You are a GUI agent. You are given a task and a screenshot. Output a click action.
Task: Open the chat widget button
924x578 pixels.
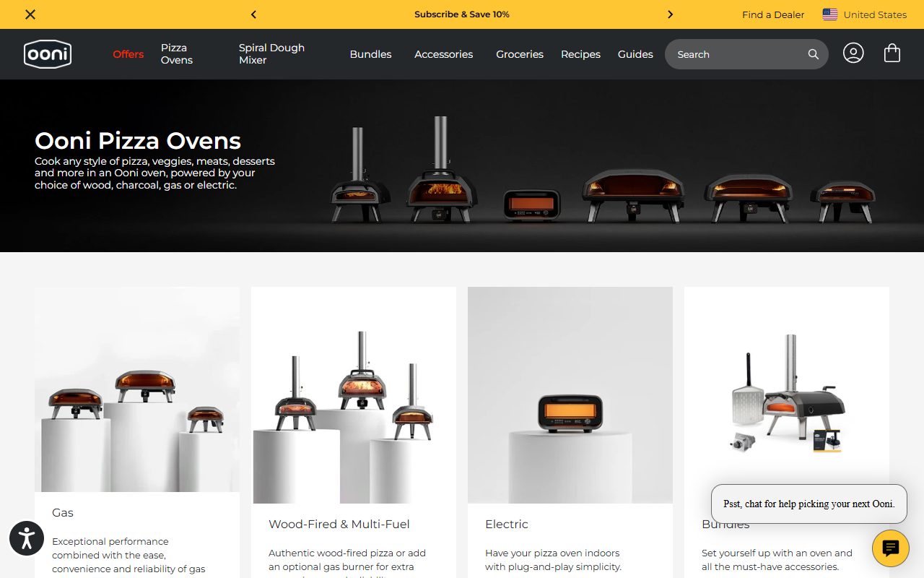pos(891,548)
